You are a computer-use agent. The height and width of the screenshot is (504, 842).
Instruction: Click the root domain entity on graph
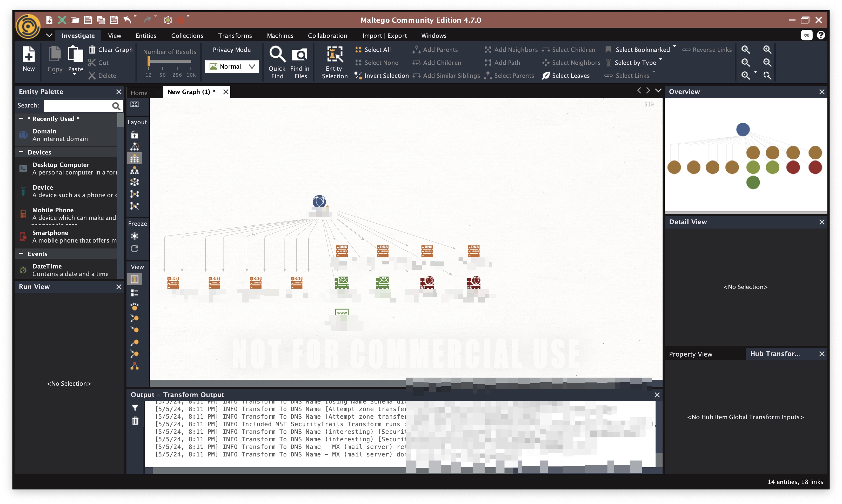point(319,202)
